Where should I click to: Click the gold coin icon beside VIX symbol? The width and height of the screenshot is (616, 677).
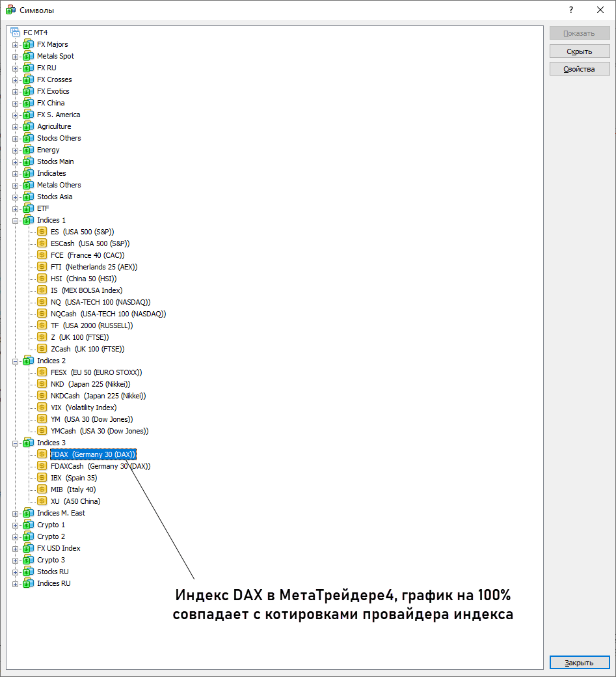[x=42, y=408]
